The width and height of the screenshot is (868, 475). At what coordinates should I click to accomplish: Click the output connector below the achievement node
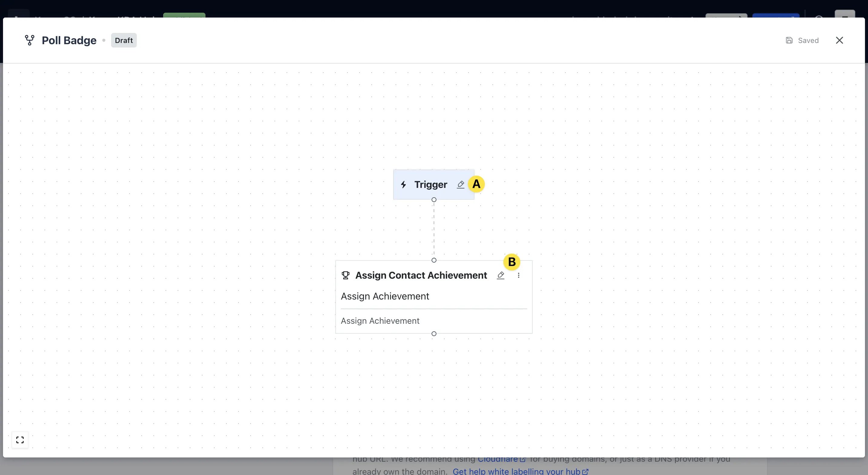(434, 333)
